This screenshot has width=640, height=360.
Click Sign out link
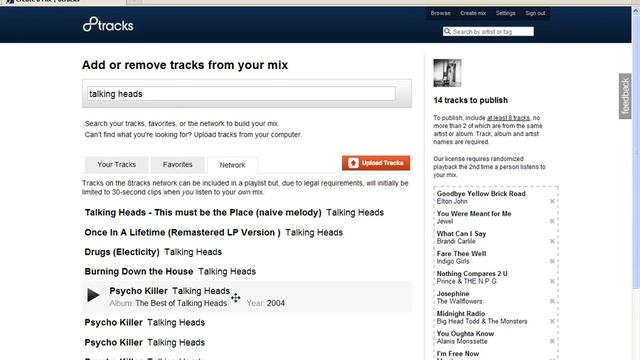tap(535, 13)
